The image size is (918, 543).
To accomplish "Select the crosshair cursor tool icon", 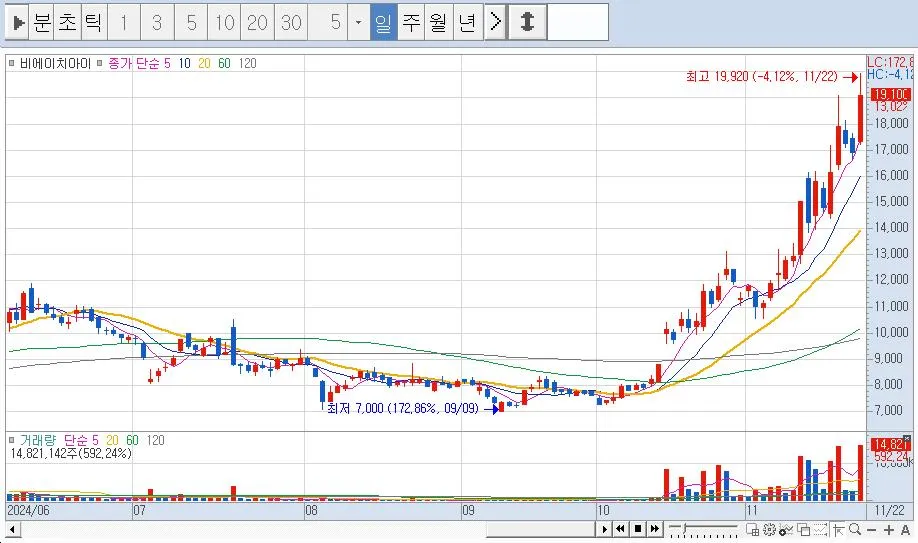I will 838,530.
